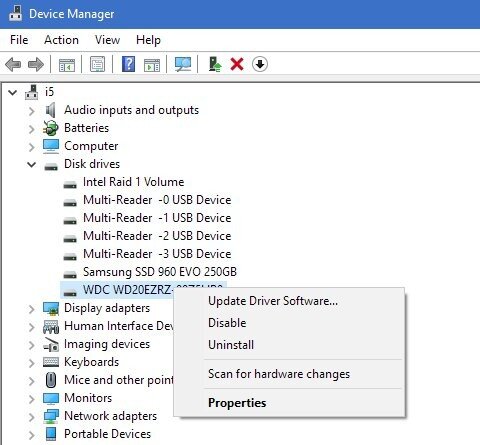480x445 pixels.
Task: Select Properties in the context menu
Action: pos(237,403)
